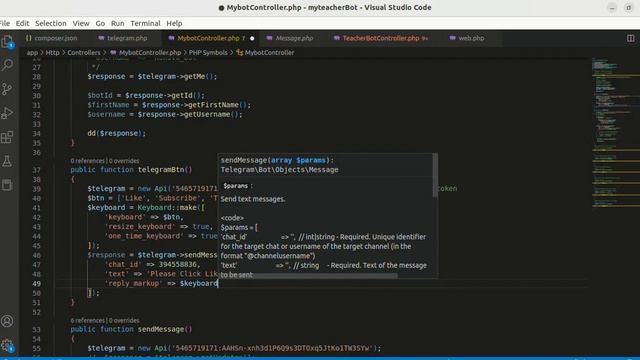Open the Edit menu
The image size is (640, 360).
22,23
